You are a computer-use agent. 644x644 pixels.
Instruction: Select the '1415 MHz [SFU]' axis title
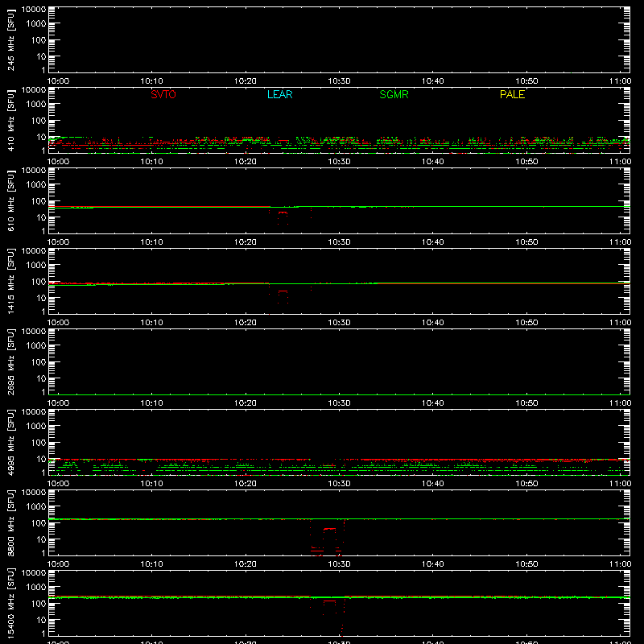point(11,281)
